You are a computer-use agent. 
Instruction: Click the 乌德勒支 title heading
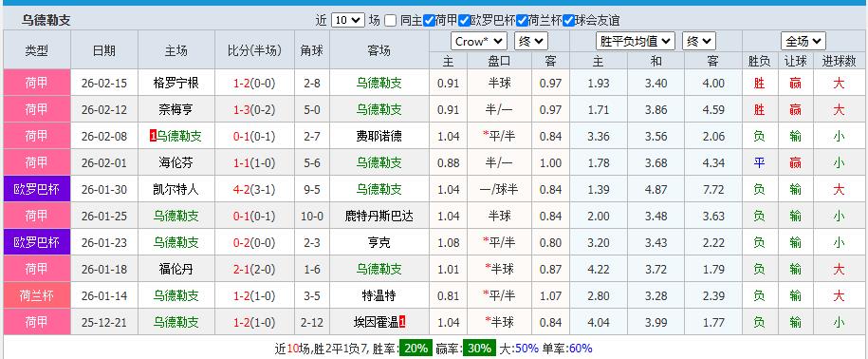click(46, 21)
